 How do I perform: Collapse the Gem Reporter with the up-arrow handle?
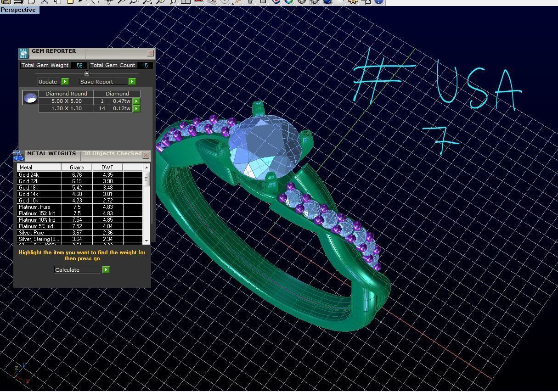87,73
